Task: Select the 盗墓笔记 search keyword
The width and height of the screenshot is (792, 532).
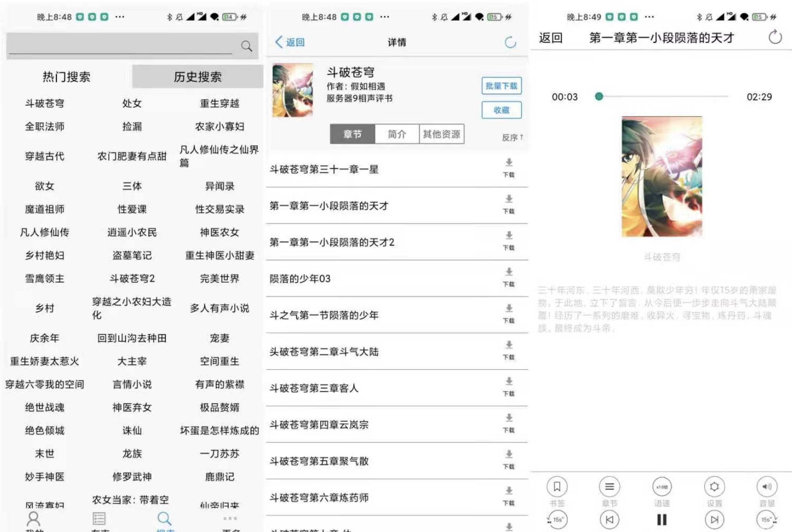Action: 132,255
